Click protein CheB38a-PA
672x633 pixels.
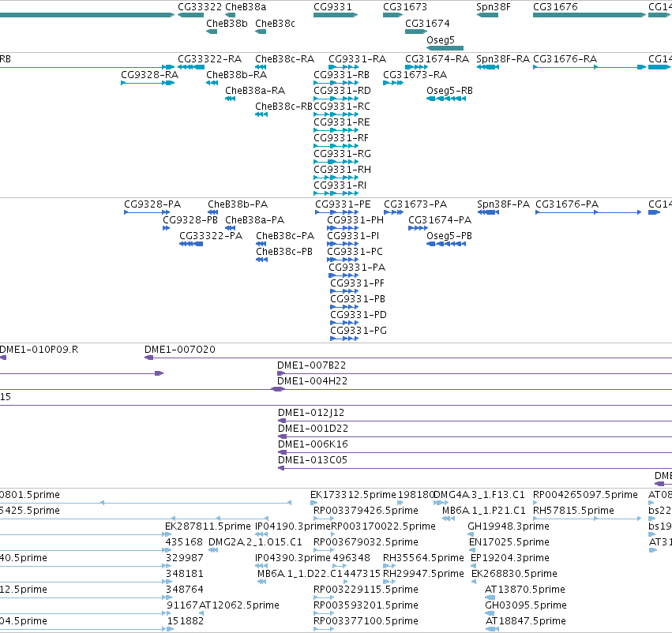[x=254, y=220]
